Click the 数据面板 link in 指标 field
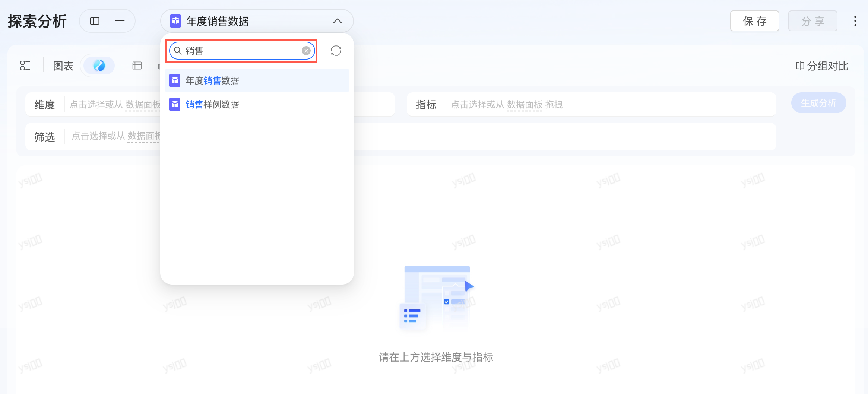Image resolution: width=868 pixels, height=394 pixels. coord(525,105)
